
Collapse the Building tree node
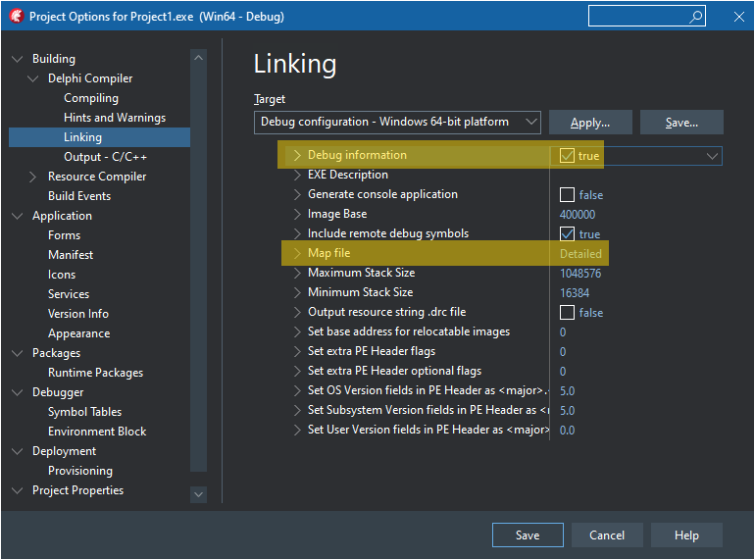18,59
